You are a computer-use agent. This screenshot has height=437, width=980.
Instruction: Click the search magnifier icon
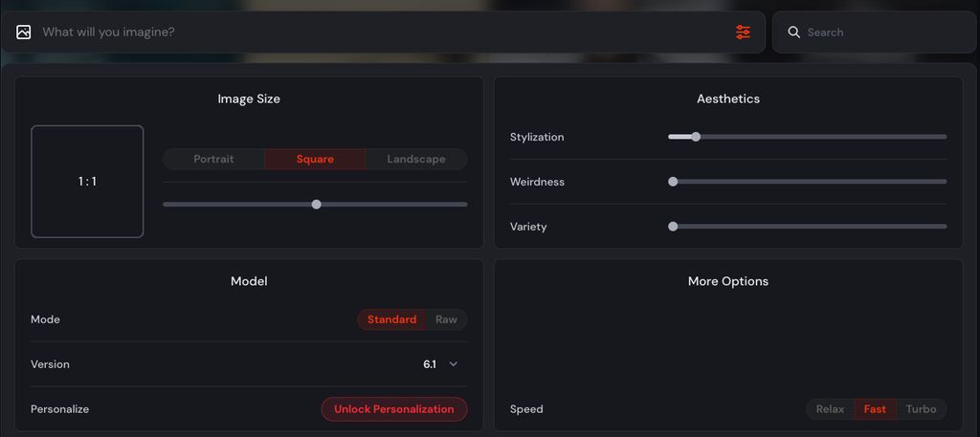(793, 33)
